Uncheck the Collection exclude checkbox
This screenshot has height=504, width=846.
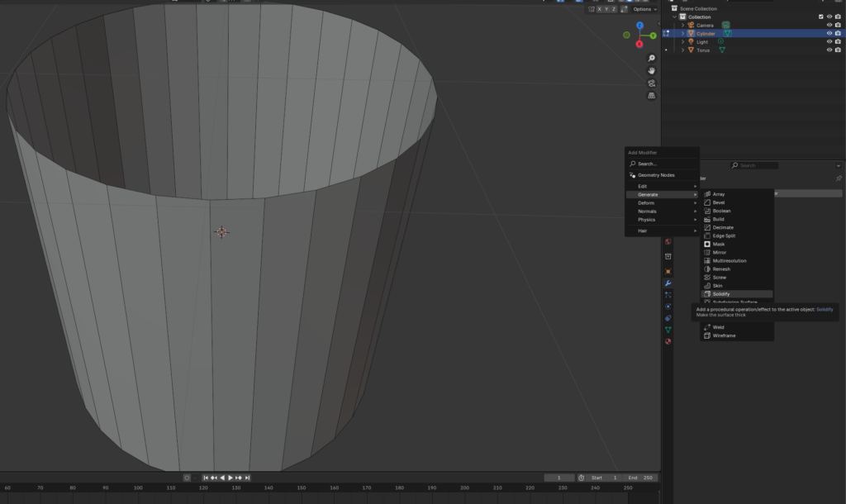(820, 17)
